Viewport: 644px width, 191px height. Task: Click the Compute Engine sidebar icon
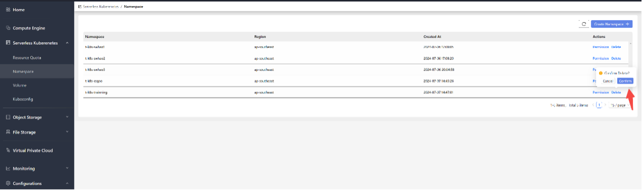pos(8,28)
